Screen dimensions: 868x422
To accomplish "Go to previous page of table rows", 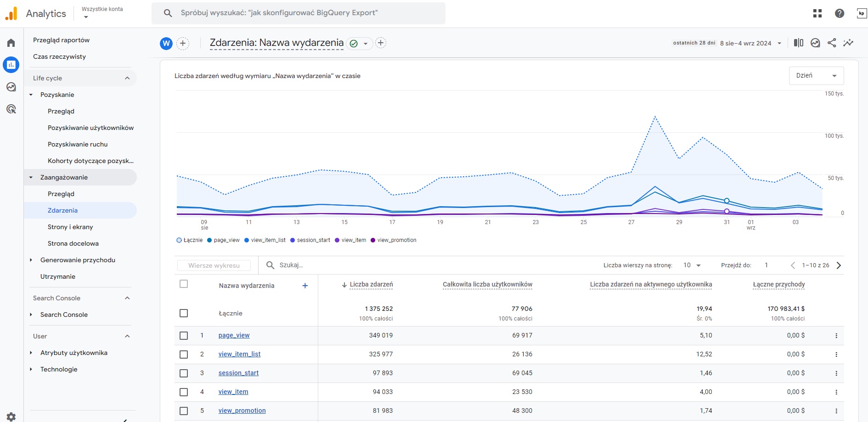I will [x=793, y=265].
